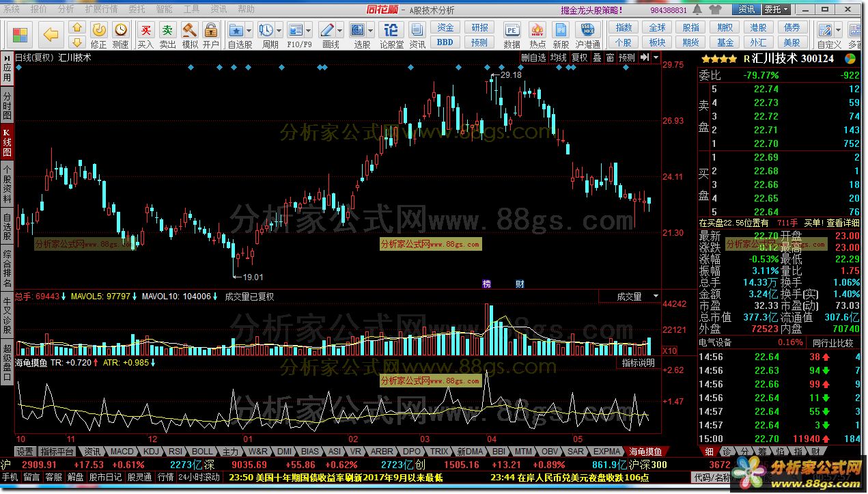Click the 掘金龙头股策略 promo link
This screenshot has height=494, width=868.
coord(591,10)
